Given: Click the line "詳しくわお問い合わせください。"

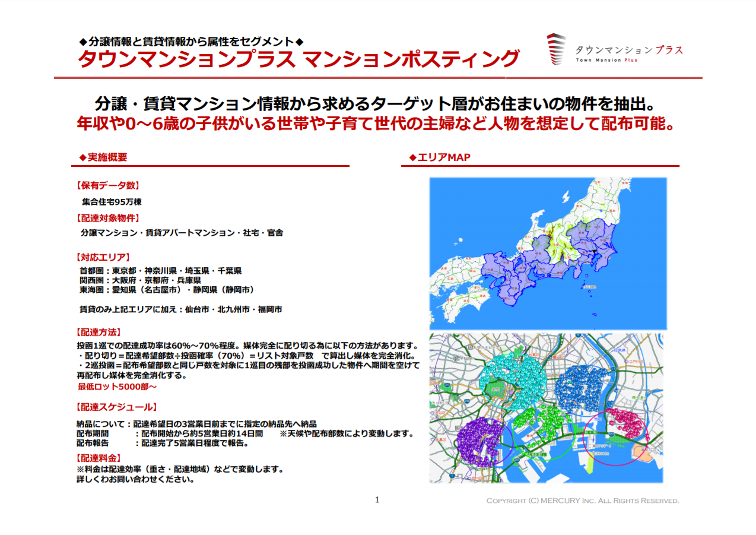Looking at the screenshot, I should click(136, 479).
